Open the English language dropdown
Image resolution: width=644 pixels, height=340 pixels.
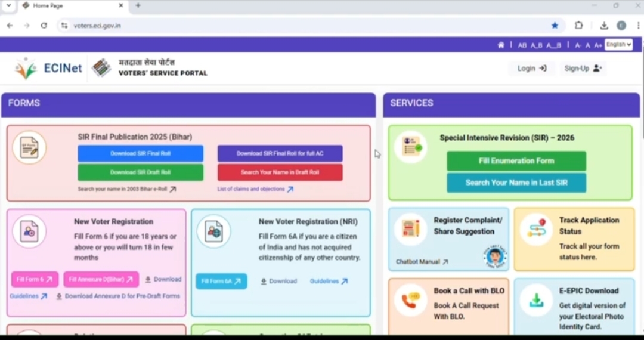coord(618,45)
